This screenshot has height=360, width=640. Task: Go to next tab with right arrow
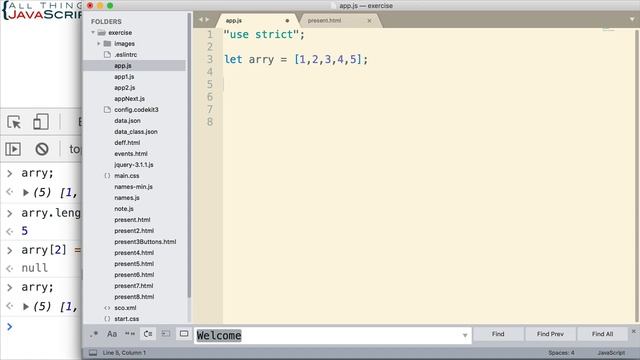pos(207,20)
